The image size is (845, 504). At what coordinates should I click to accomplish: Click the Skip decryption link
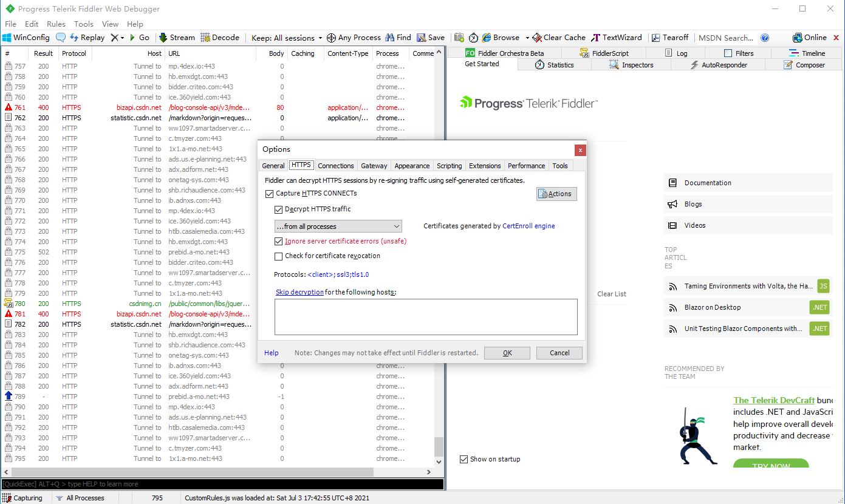click(299, 293)
